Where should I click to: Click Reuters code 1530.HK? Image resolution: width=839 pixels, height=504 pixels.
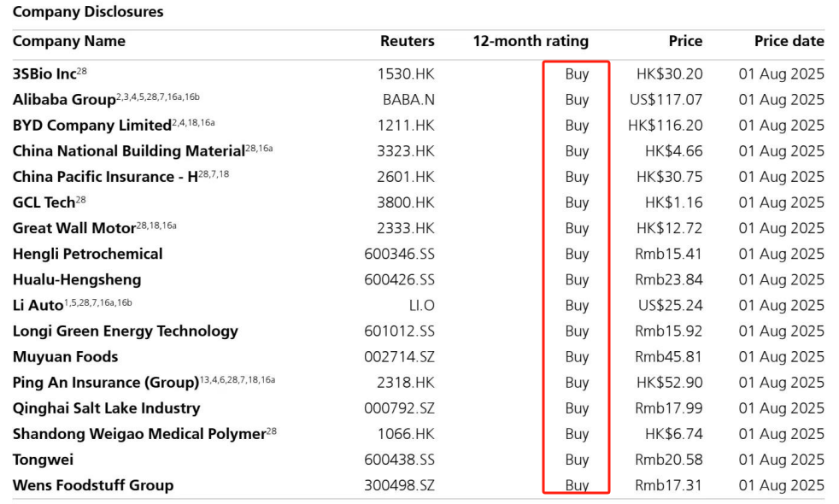click(406, 74)
